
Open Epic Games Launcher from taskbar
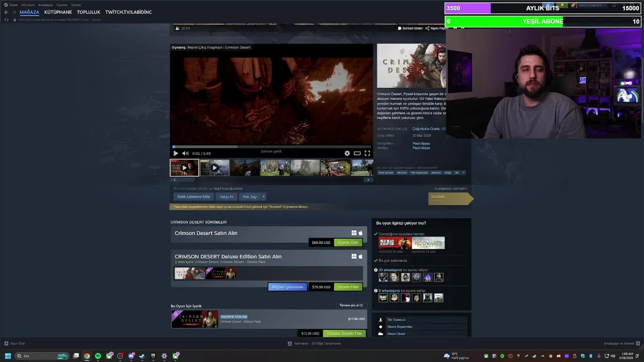click(153, 356)
